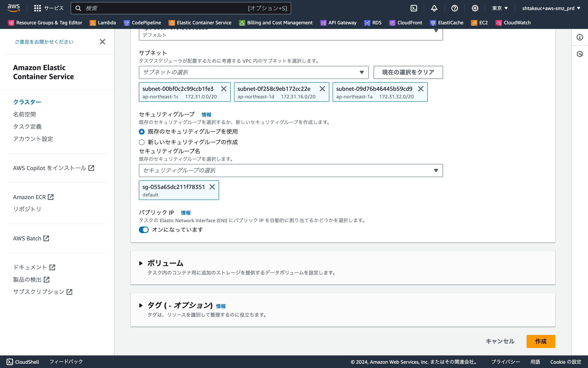
Task: Open the subnet selection dropdown
Action: point(254,72)
